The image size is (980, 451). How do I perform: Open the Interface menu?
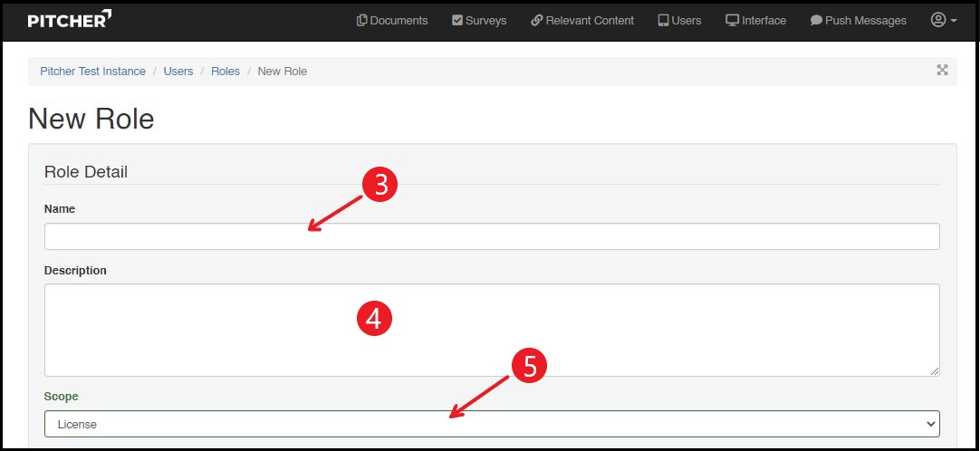[755, 20]
